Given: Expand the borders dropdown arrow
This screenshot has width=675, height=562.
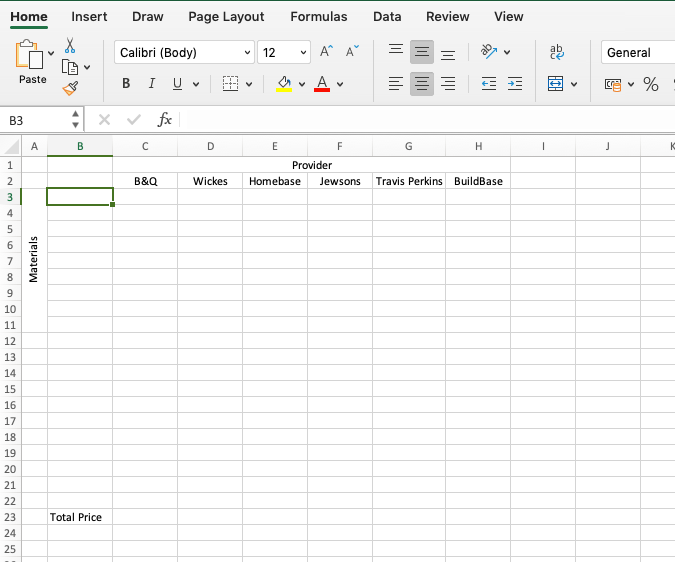Looking at the screenshot, I should tap(249, 84).
